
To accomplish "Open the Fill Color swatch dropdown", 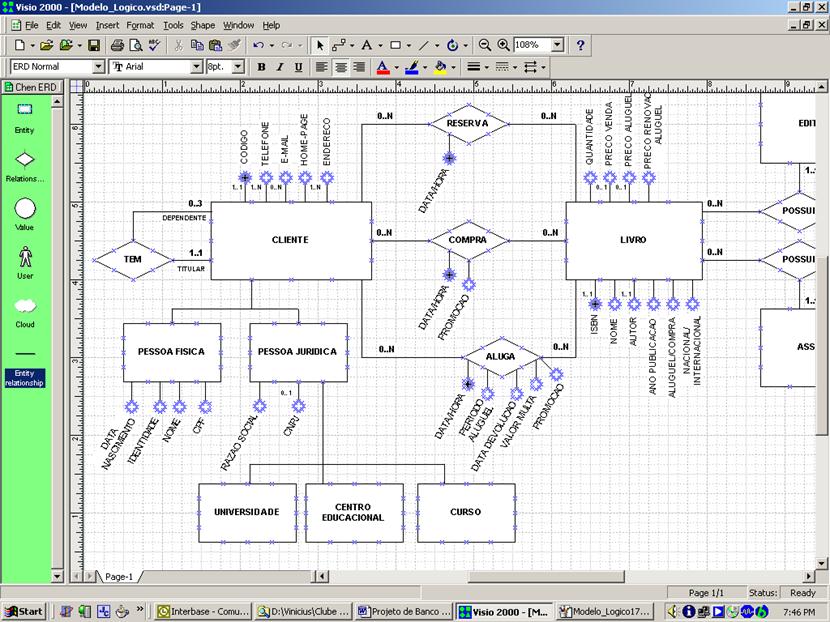I will click(x=454, y=67).
